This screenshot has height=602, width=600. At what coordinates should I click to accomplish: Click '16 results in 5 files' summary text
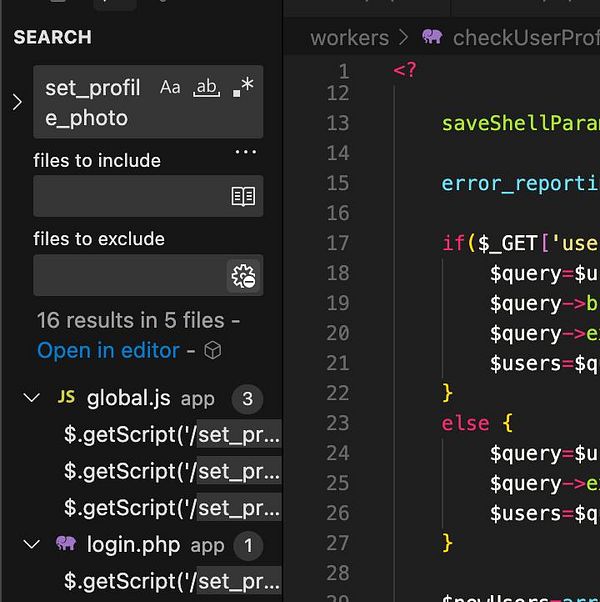pos(131,321)
